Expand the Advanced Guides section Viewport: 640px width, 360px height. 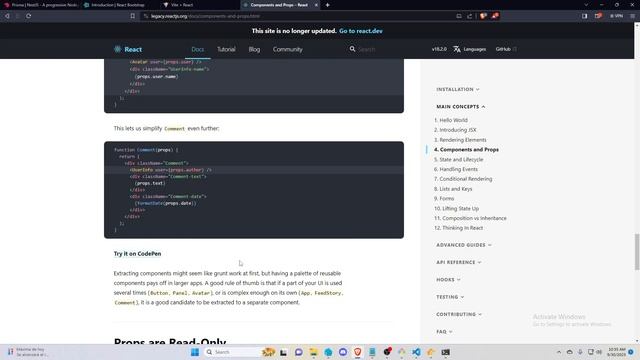(x=464, y=245)
